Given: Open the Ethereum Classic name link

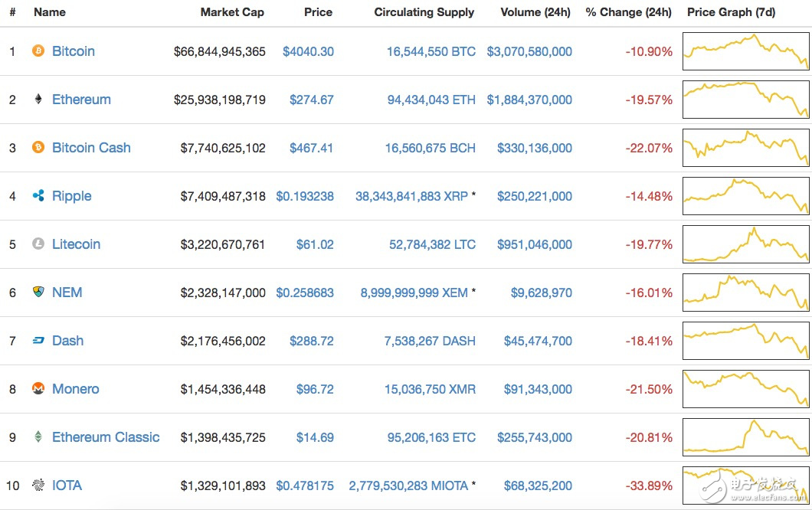Looking at the screenshot, I should coord(106,437).
